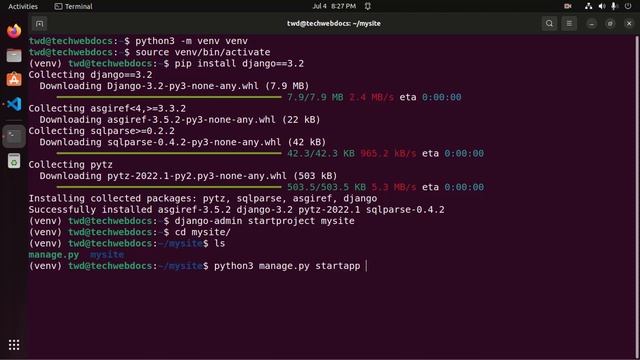Click 'cd mysite/' command text
Viewport: 640px width, 360px height.
[x=202, y=232]
